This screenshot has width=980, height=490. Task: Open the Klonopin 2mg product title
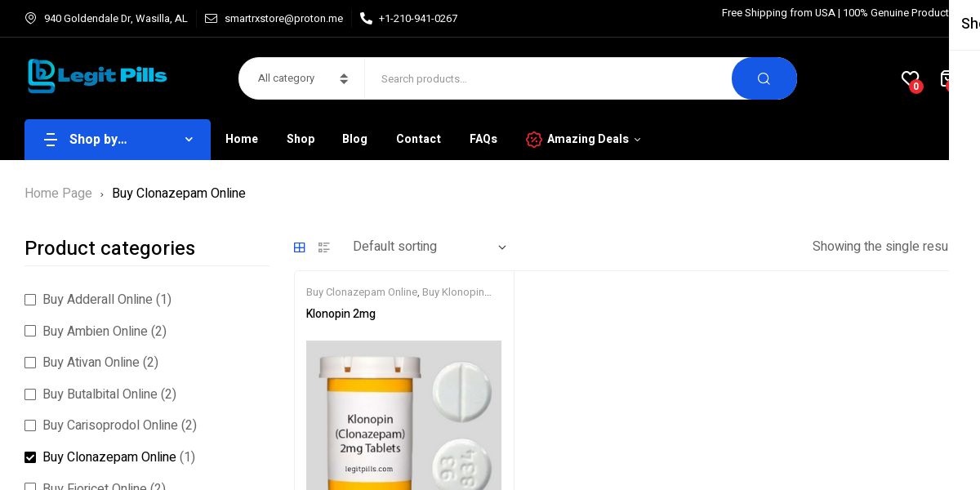[341, 314]
